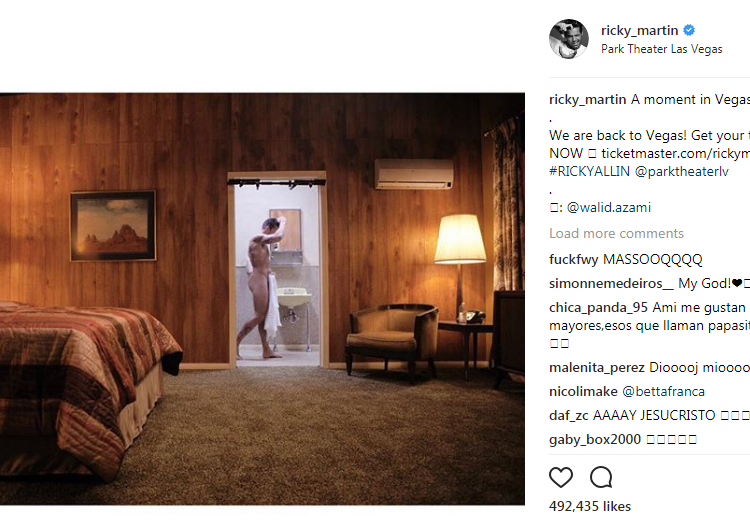Screen dimensions: 750x523
Task: Open the ricky_martin username in header
Action: [x=640, y=30]
